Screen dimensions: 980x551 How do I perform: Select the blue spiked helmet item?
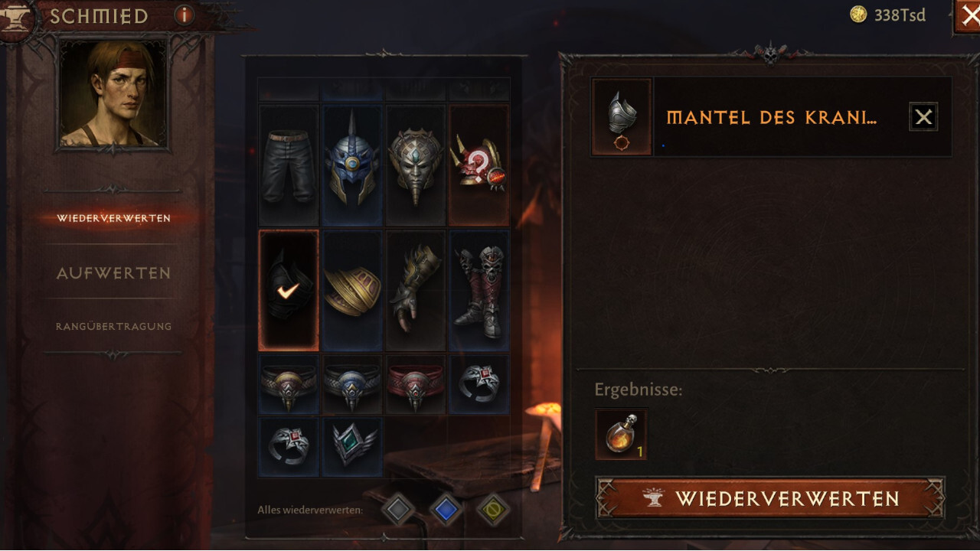click(352, 165)
